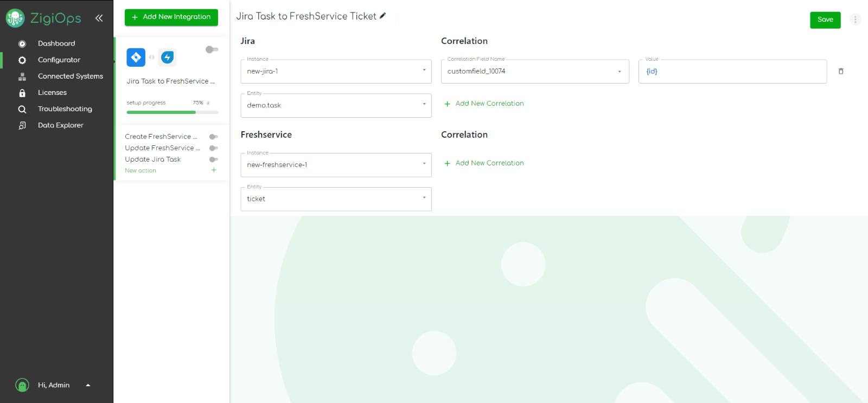Open the Troubleshooting section from sidebar
Viewport: 868px width, 403px height.
pos(65,108)
